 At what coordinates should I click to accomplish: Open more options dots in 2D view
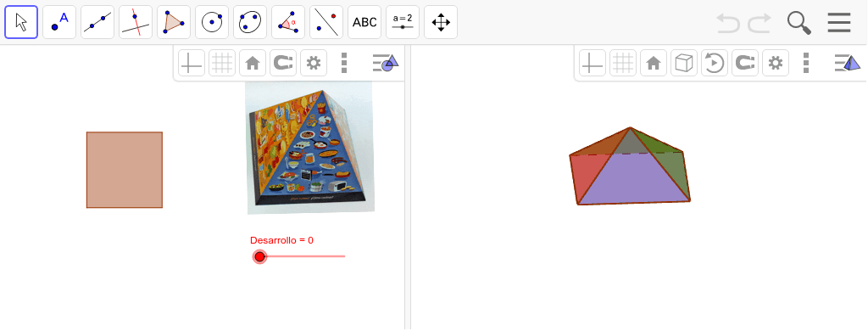pyautogui.click(x=344, y=63)
